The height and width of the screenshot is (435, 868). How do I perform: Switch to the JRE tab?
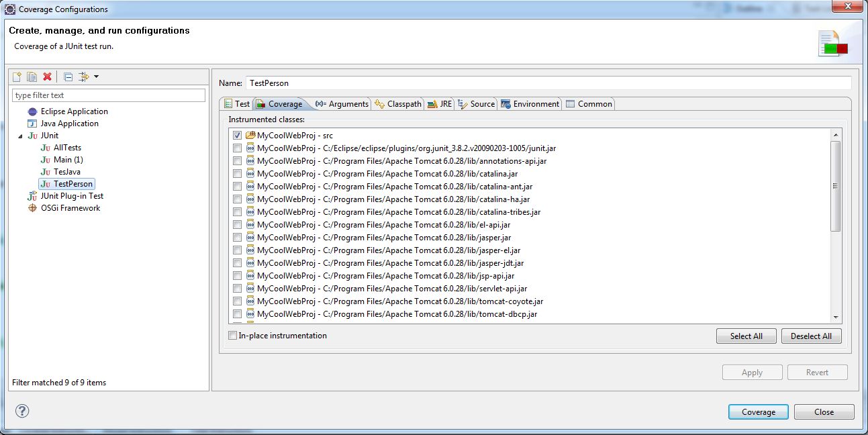[x=440, y=104]
